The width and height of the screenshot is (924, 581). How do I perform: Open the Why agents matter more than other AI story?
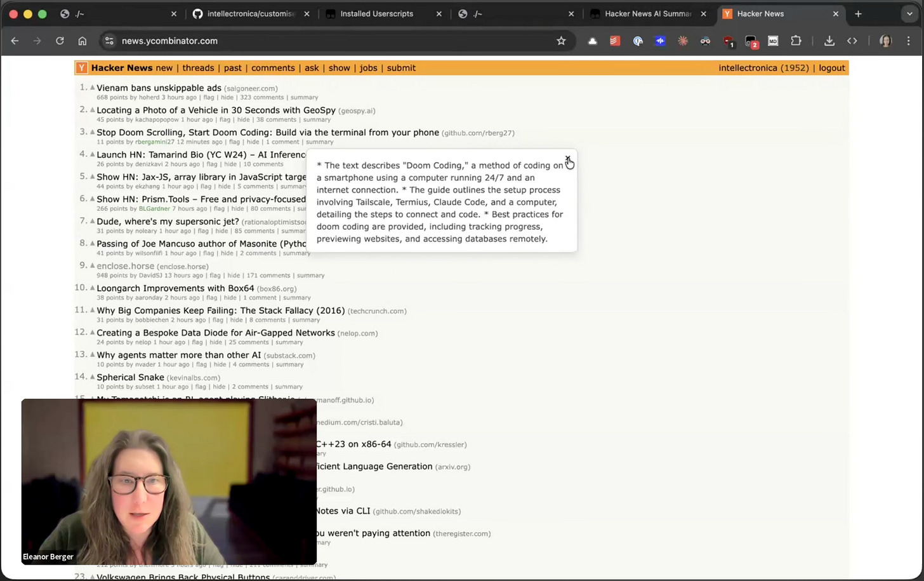tap(178, 354)
